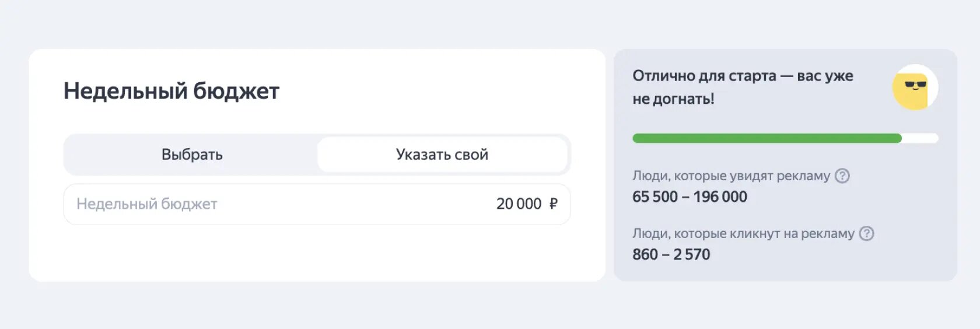Click the "Отлично для старта" message text
980x329 pixels.
pyautogui.click(x=704, y=76)
